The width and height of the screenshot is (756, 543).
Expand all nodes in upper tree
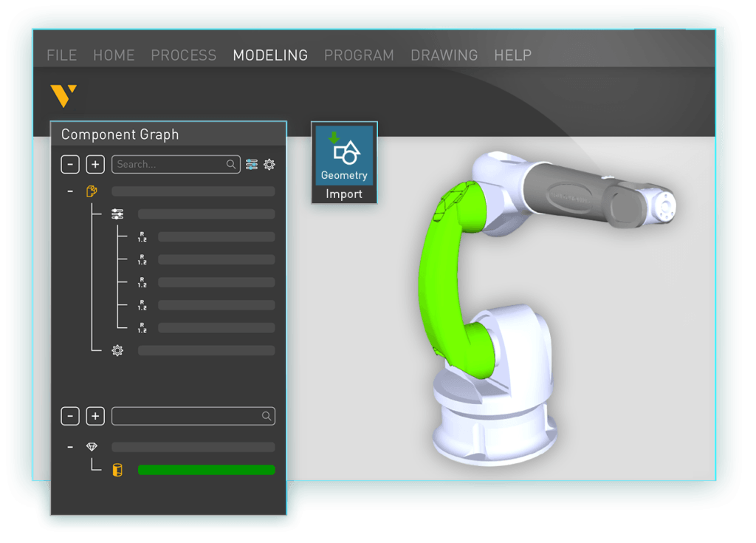click(x=95, y=165)
